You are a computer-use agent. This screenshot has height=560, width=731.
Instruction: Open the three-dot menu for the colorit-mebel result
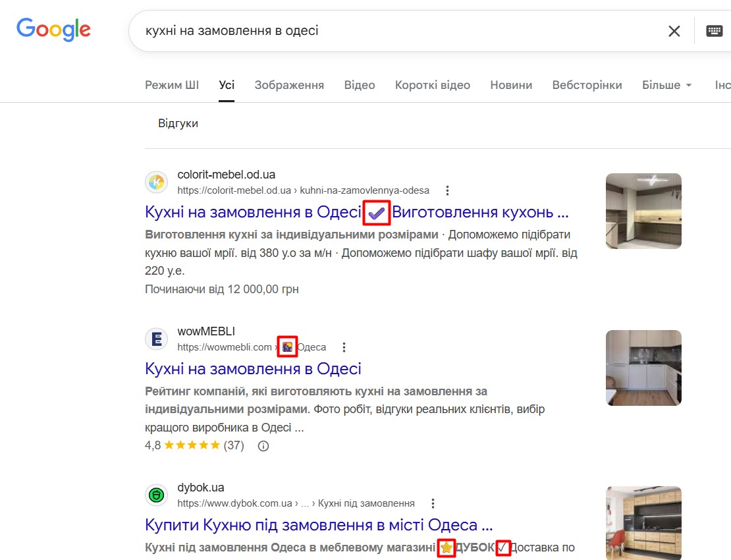(x=447, y=190)
